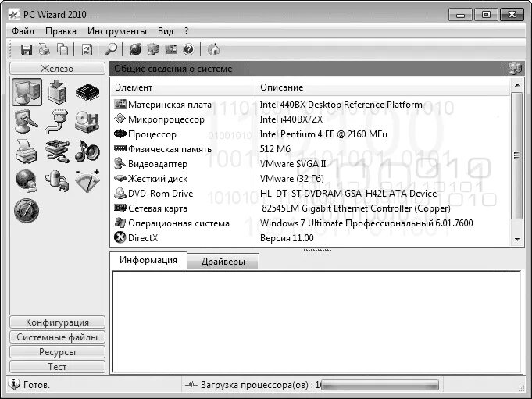Select the Микропроцессор row
Viewport: 532px width, 399px height.
310,119
